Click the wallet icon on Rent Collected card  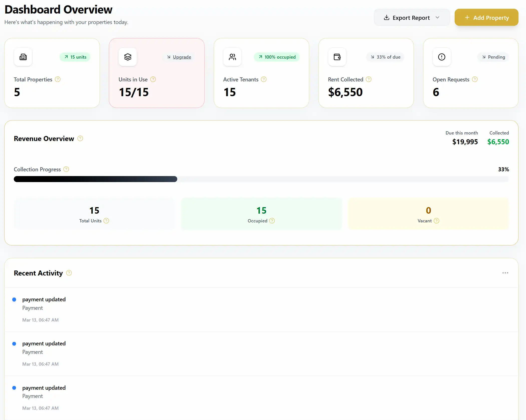tap(337, 57)
